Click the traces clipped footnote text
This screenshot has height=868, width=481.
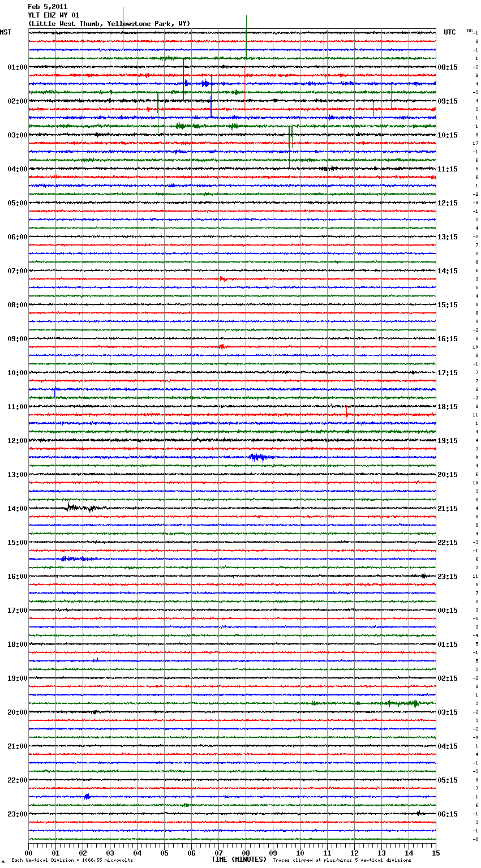pyautogui.click(x=342, y=860)
